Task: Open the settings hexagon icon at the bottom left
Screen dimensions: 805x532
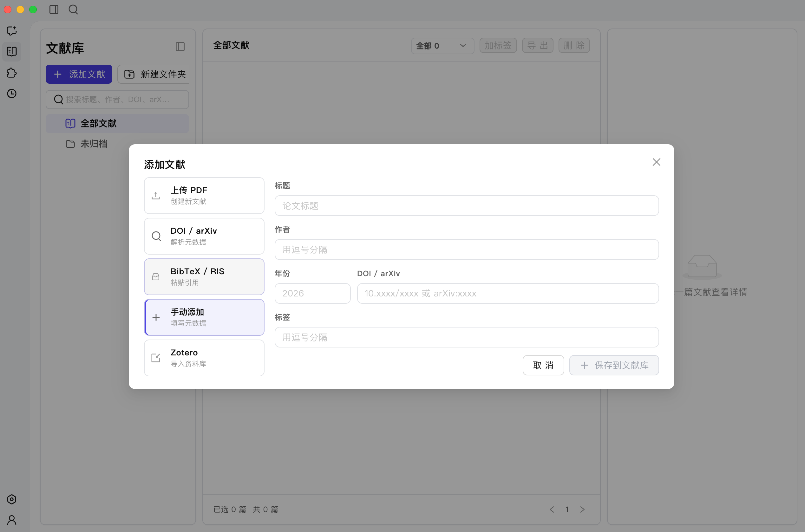Action: [12, 499]
